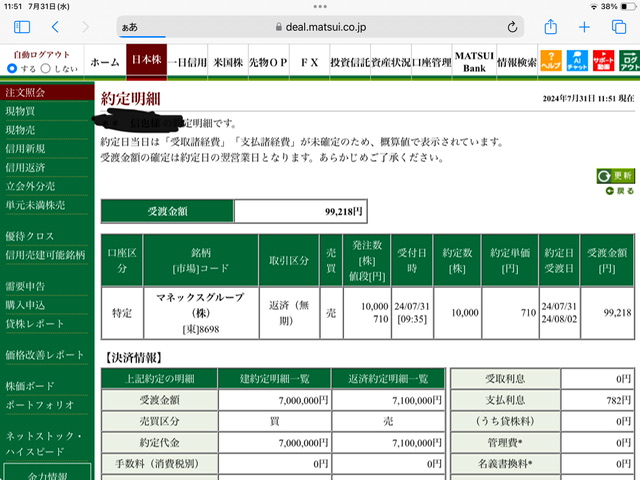Click the 782円 paid interest value
The height and width of the screenshot is (480, 640).
pyautogui.click(x=618, y=400)
